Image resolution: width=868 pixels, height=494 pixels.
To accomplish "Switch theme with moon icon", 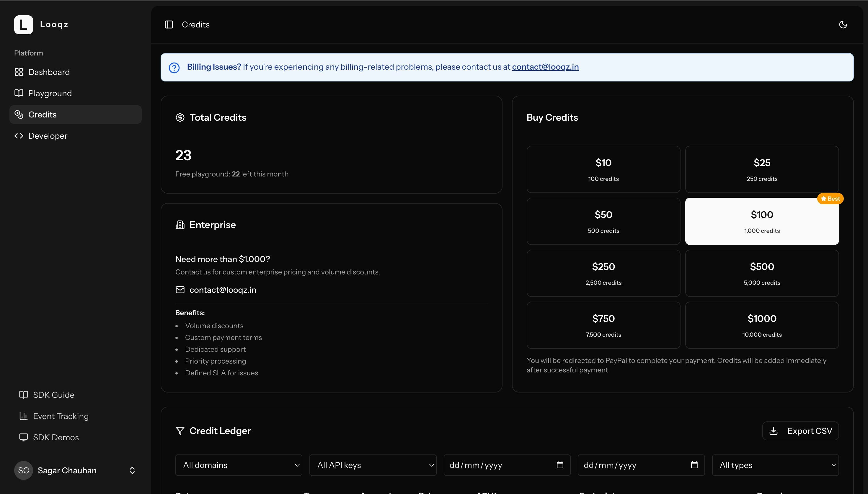I will coord(843,24).
